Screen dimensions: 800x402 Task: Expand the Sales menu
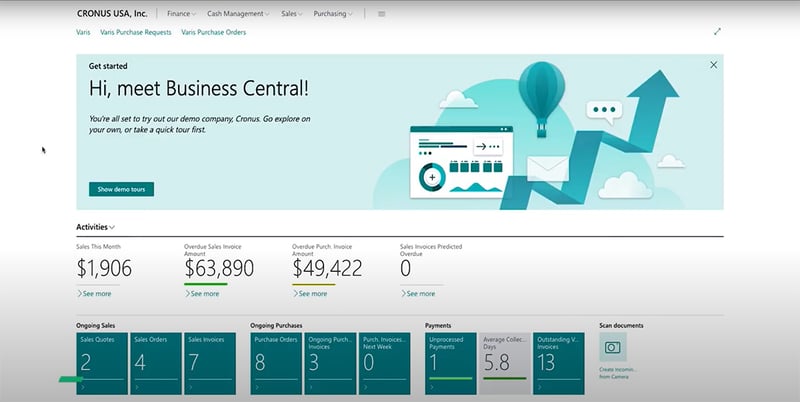292,14
